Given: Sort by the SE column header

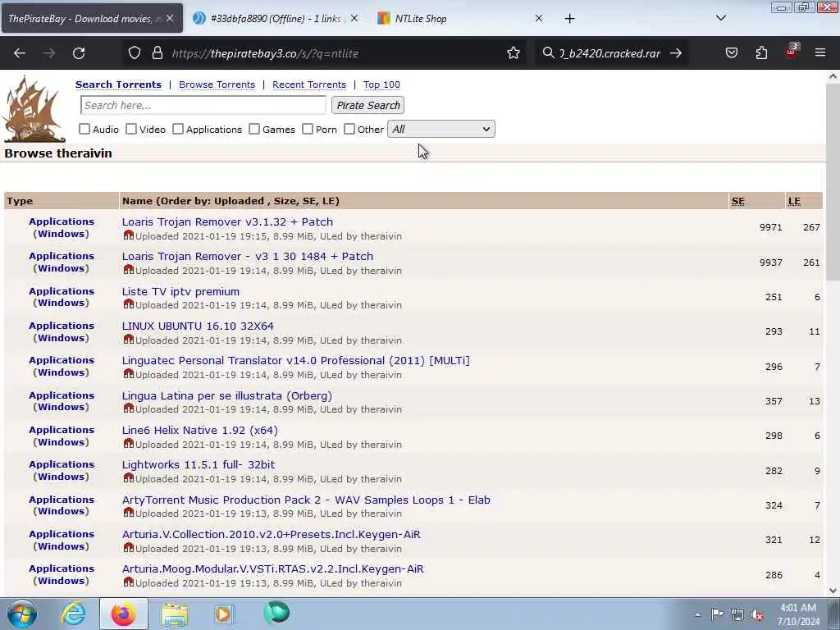Looking at the screenshot, I should tap(738, 202).
